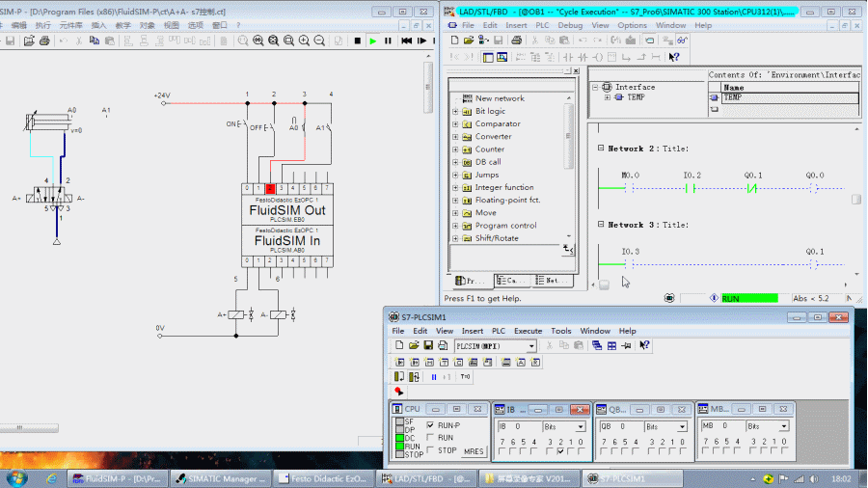Click the open icon in LAD/STL/FBD toolbar

(469, 40)
